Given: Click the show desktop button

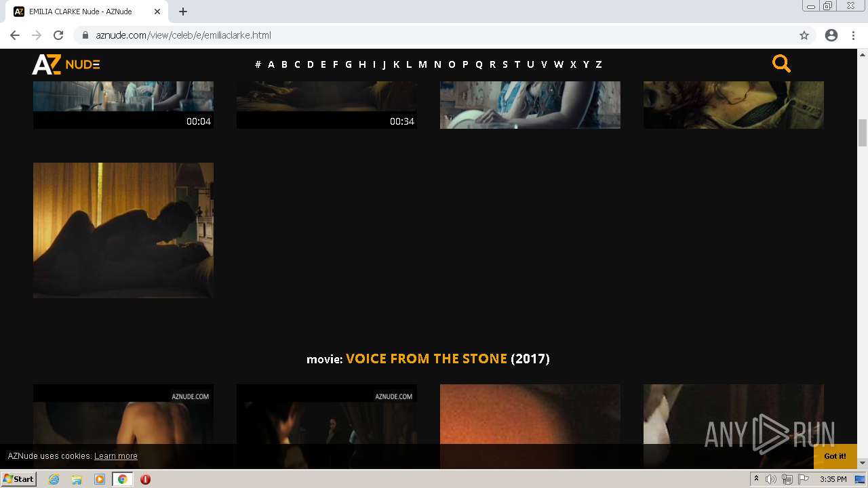Looking at the screenshot, I should [x=860, y=479].
